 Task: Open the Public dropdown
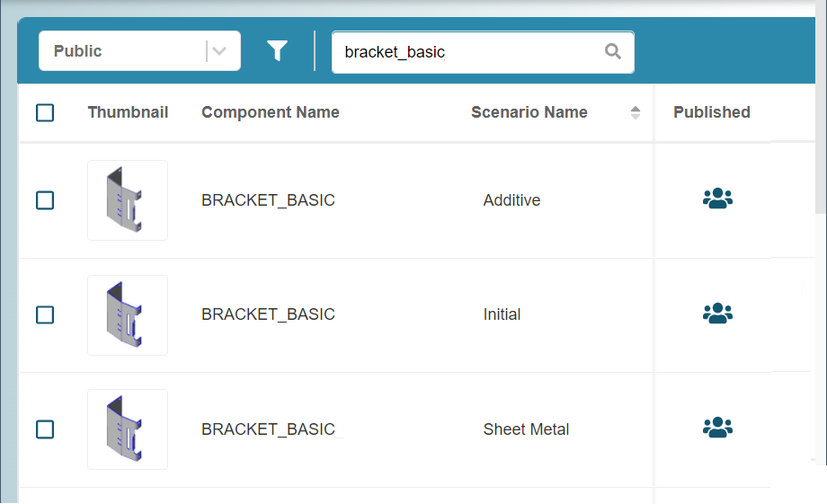coord(139,51)
